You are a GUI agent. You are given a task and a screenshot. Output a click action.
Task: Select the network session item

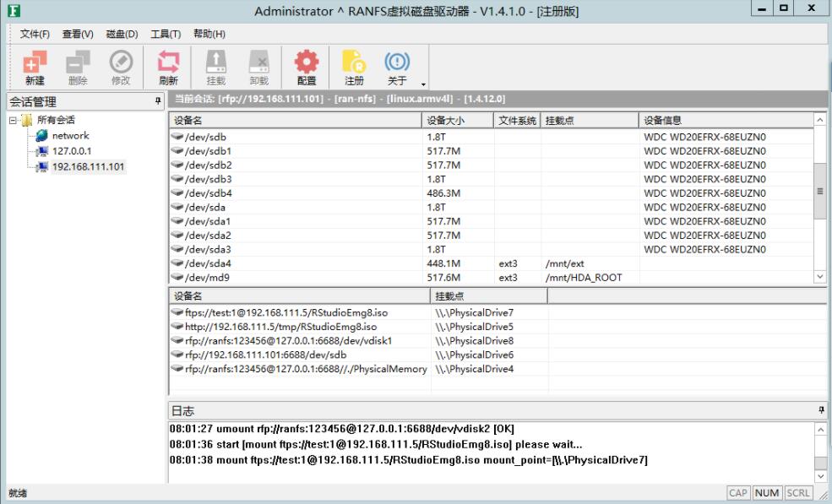[70, 135]
